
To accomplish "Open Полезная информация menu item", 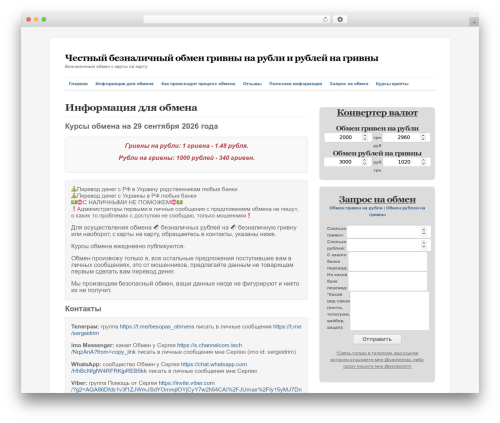I will (296, 84).
